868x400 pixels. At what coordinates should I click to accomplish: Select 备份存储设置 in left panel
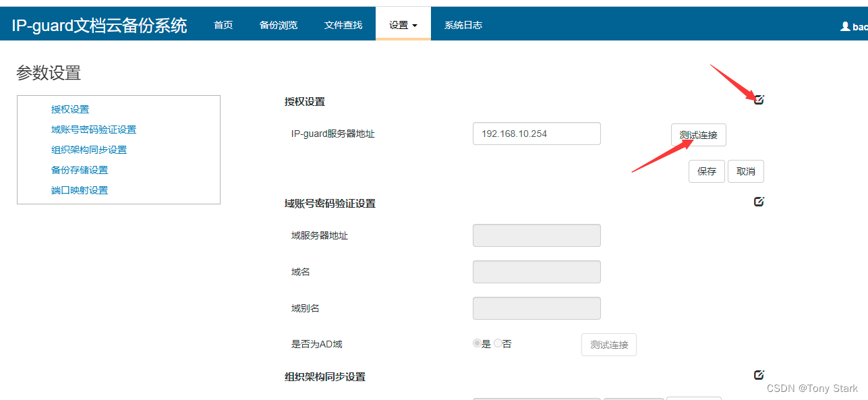pos(80,170)
